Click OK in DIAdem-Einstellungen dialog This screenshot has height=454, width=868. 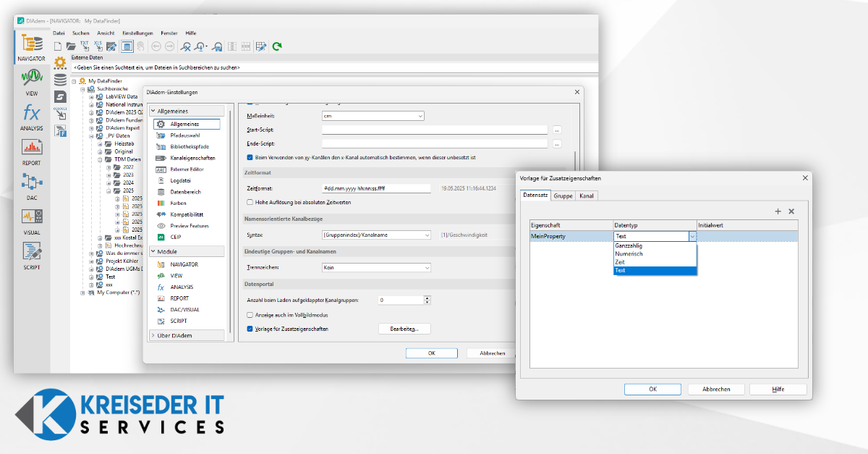[432, 353]
